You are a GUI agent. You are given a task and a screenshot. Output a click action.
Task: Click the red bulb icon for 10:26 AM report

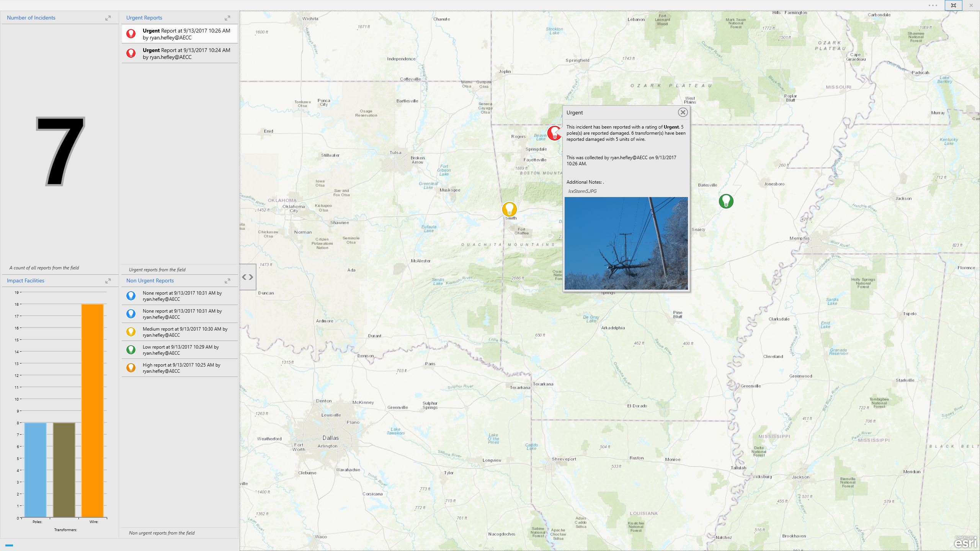click(x=131, y=34)
